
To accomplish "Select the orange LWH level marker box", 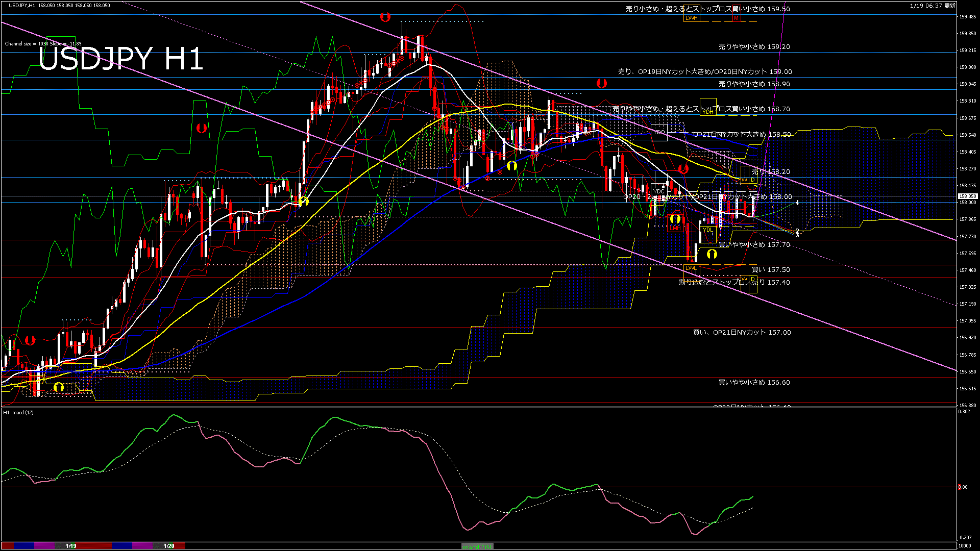I will point(692,18).
